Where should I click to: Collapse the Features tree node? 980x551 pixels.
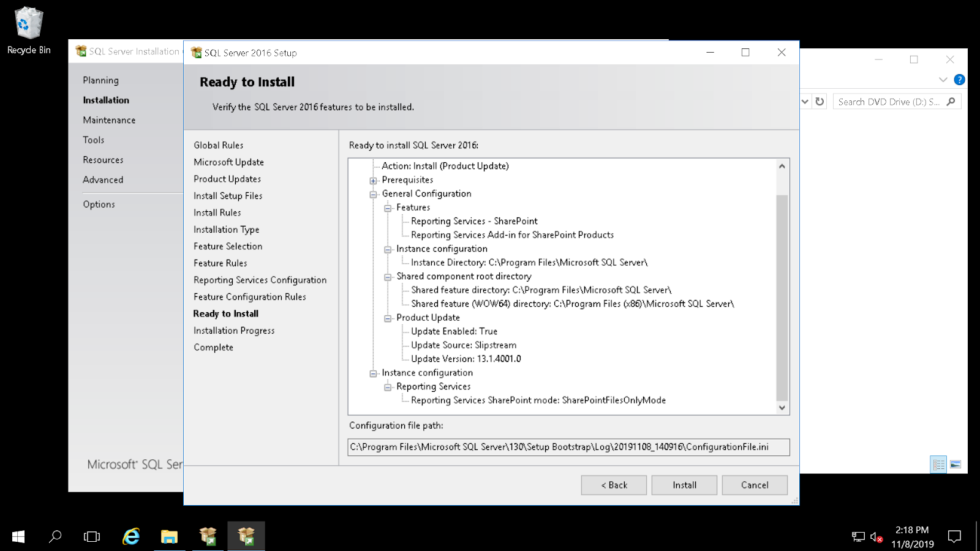click(x=388, y=208)
